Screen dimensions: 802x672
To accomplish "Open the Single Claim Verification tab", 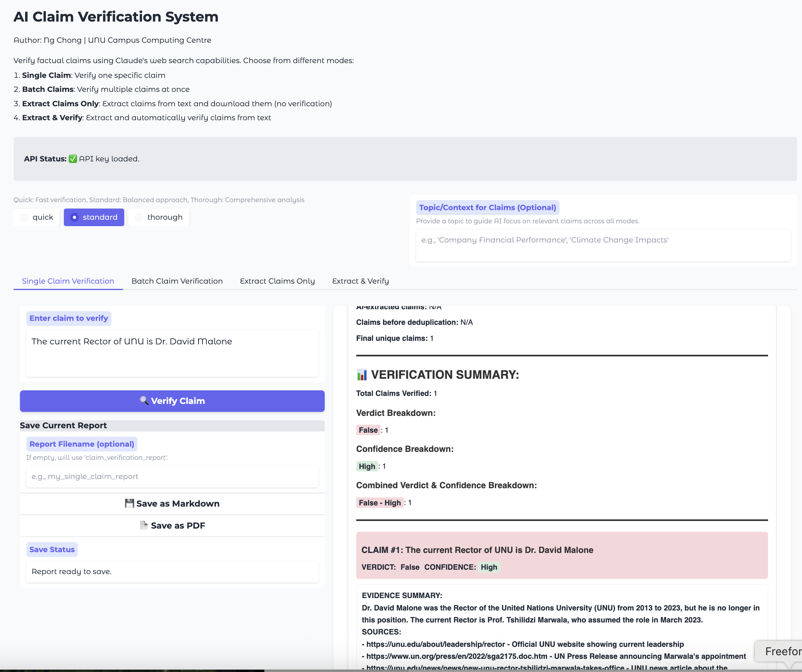I will point(67,281).
